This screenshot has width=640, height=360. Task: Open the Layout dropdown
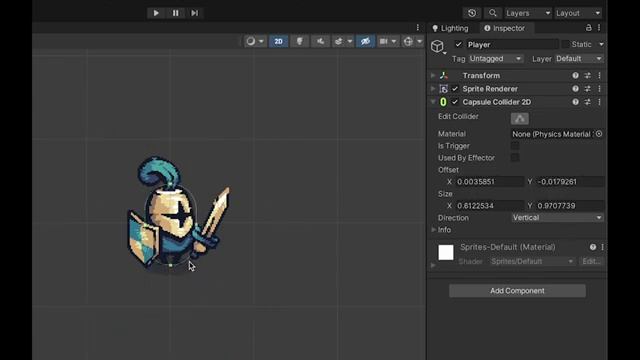click(x=578, y=13)
